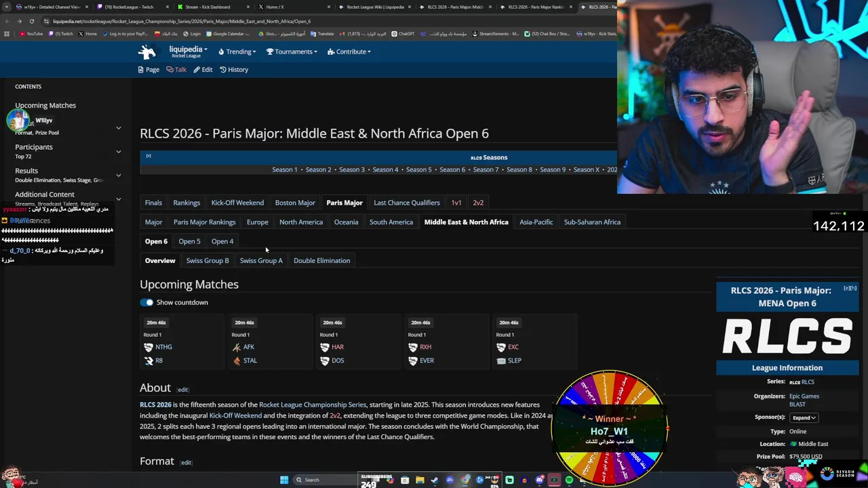Reload the page with the refresh icon
Screen dimensions: 868x488
pos(31,21)
